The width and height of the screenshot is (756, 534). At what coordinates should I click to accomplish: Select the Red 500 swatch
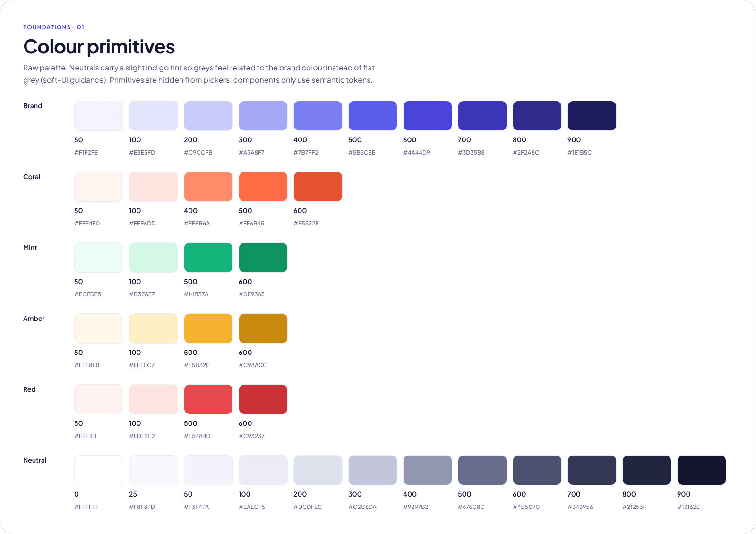pos(208,399)
